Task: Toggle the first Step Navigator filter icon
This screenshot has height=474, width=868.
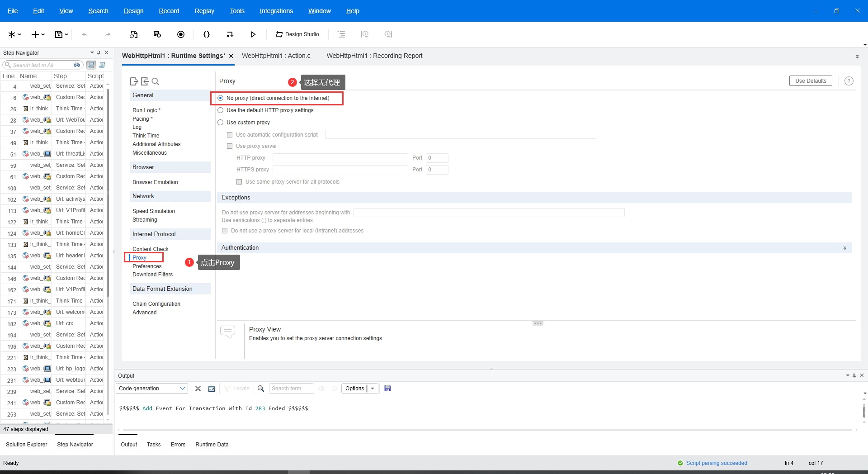Action: click(x=91, y=65)
